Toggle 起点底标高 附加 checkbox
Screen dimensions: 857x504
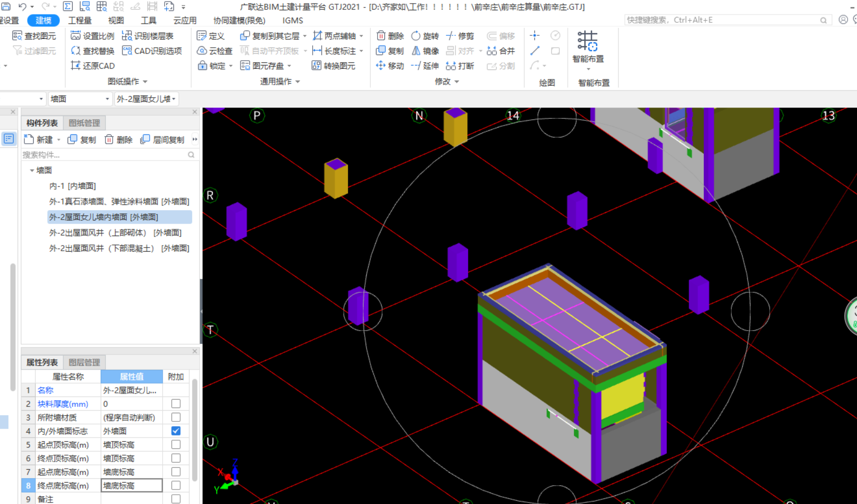[x=176, y=472]
